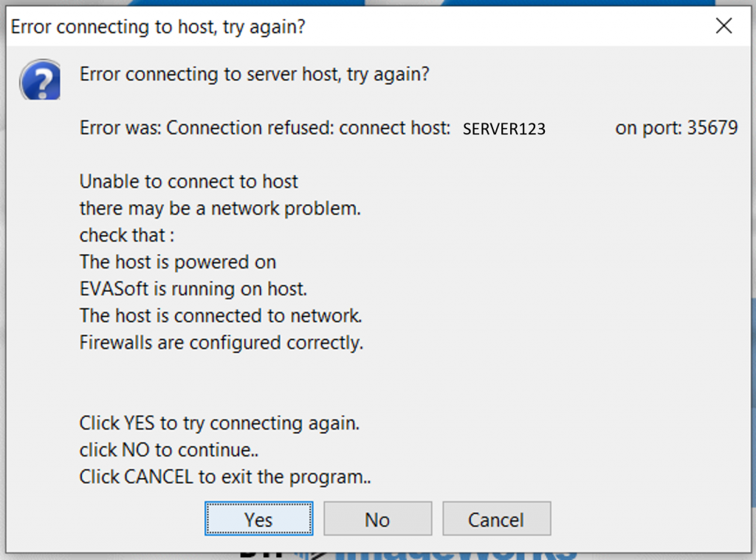
Task: Click the highlighted focus border around Yes
Action: (x=258, y=503)
